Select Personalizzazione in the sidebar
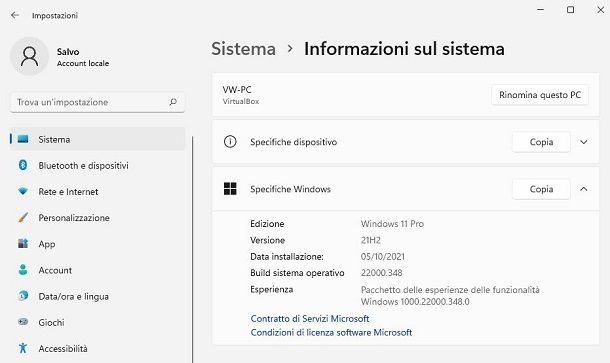This screenshot has height=363, width=610. (x=97, y=217)
